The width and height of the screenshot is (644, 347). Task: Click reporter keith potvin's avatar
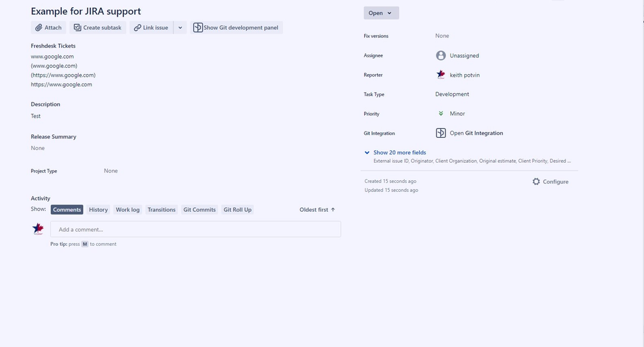tap(441, 75)
